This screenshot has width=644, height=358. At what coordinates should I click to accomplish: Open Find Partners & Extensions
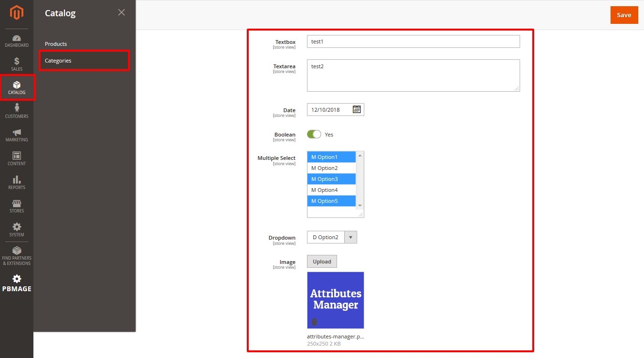(17, 256)
